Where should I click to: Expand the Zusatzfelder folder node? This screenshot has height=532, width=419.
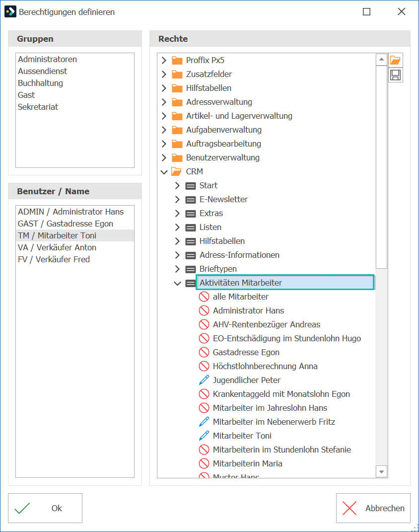pyautogui.click(x=164, y=74)
